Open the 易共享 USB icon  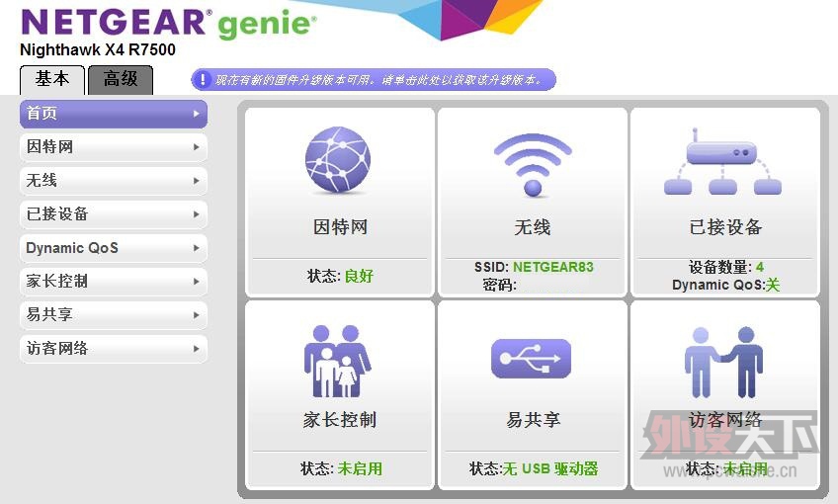click(x=531, y=358)
